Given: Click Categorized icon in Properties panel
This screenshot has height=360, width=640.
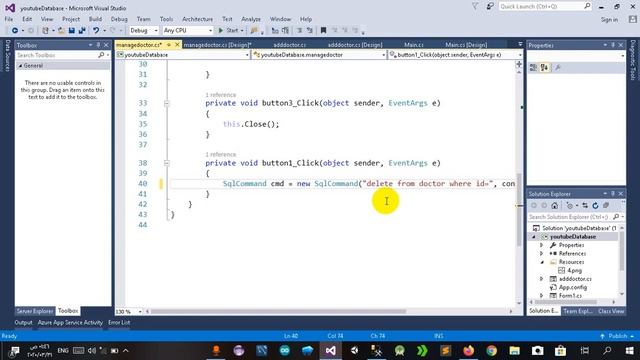Looking at the screenshot, I should [x=533, y=68].
